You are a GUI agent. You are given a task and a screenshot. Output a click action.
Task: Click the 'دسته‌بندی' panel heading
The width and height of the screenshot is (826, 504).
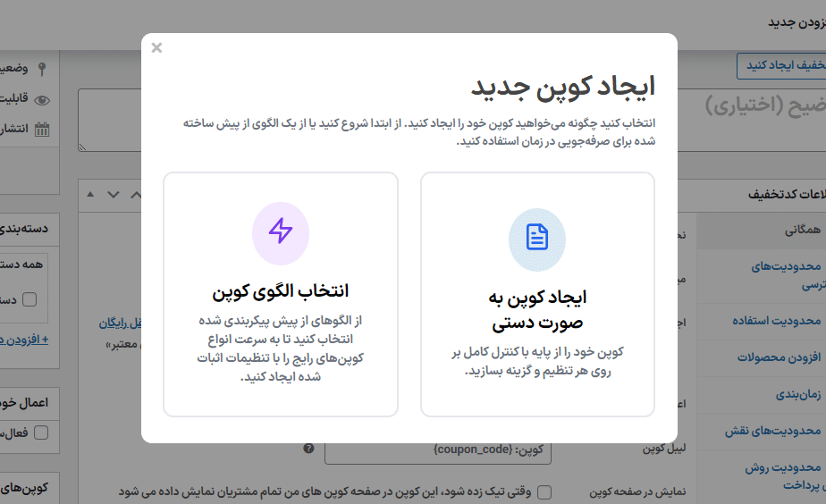(24, 229)
